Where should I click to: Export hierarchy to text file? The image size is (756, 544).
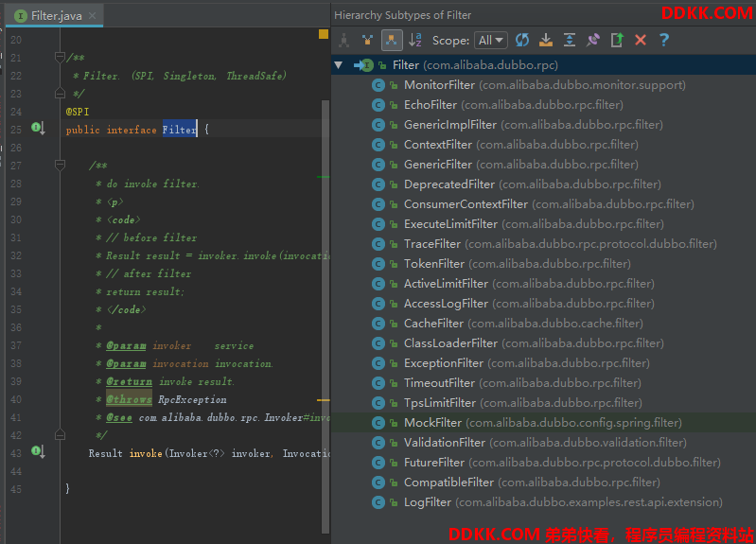[617, 40]
